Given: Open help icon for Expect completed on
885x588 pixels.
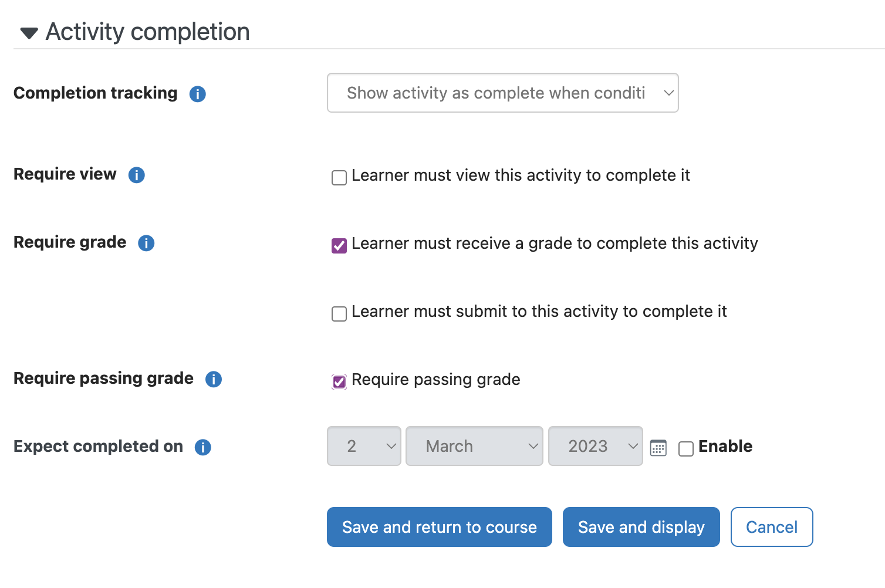Looking at the screenshot, I should (203, 447).
